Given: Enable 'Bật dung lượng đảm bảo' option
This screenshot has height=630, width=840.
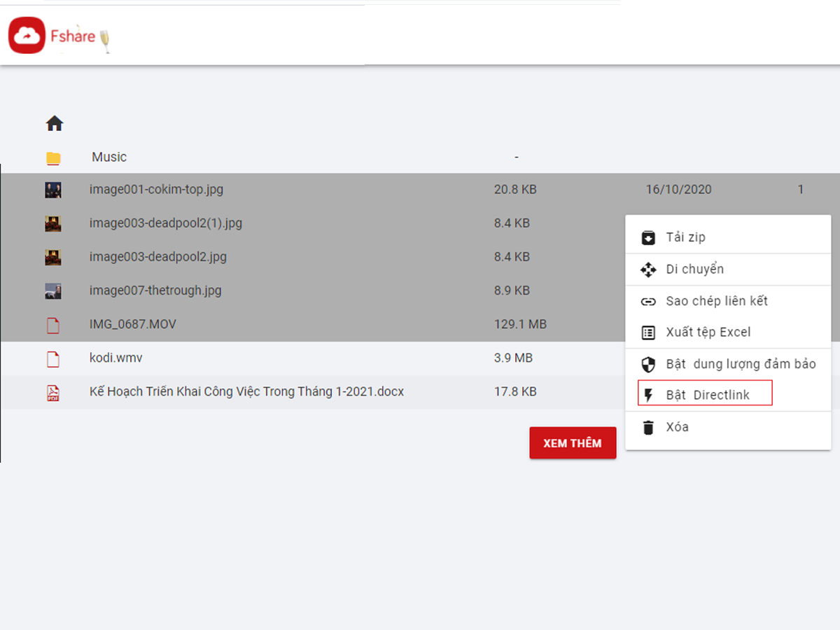Looking at the screenshot, I should point(741,364).
